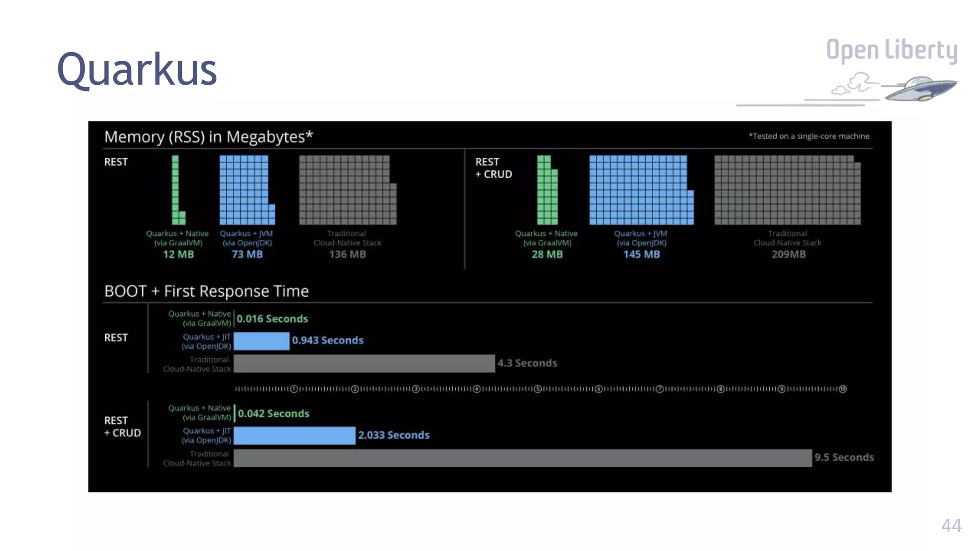Click the gray 4.3 Seconds bar
Screen dimensions: 980x551
[x=364, y=364]
